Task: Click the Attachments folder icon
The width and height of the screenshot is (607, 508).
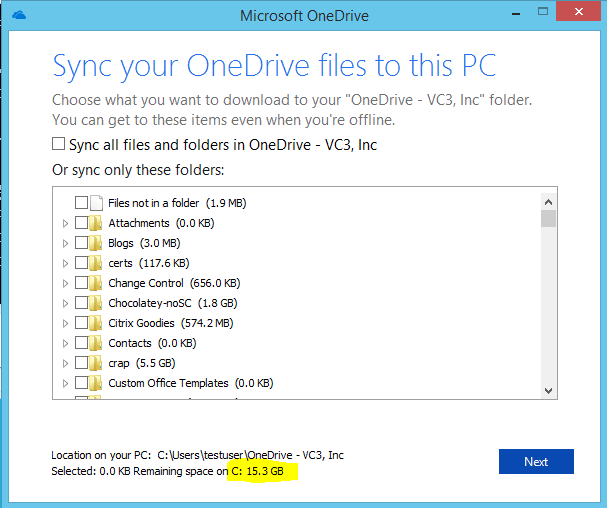Action: (x=95, y=223)
